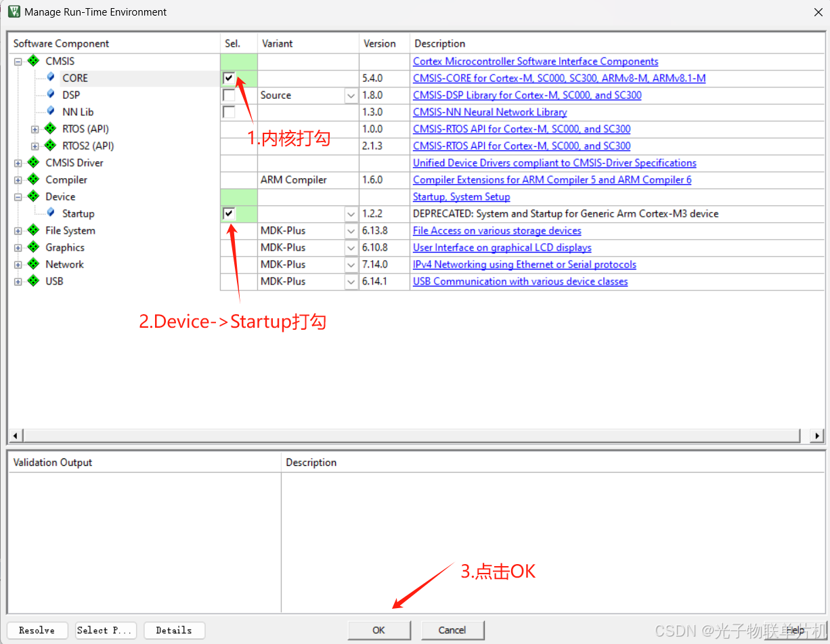This screenshot has height=644, width=830.
Task: Open Compiler Extensions for ARM Compiler link
Action: tap(552, 180)
